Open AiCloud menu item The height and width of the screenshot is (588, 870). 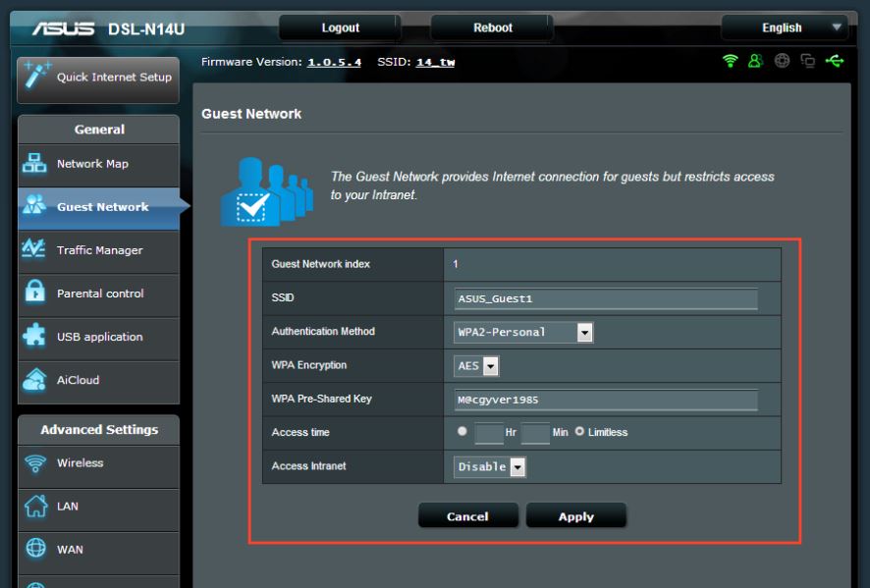tap(99, 381)
